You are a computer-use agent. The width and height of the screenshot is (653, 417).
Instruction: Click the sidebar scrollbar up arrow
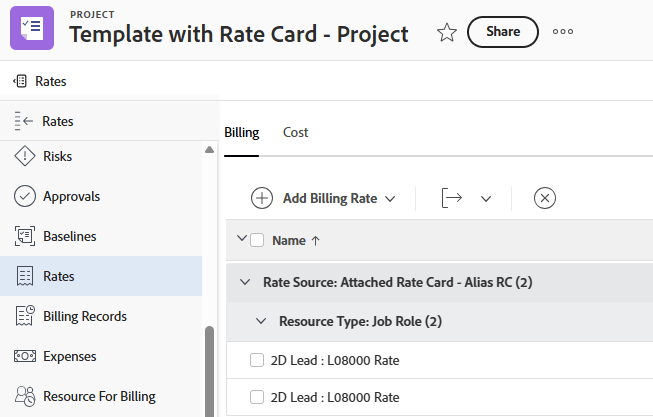[209, 150]
